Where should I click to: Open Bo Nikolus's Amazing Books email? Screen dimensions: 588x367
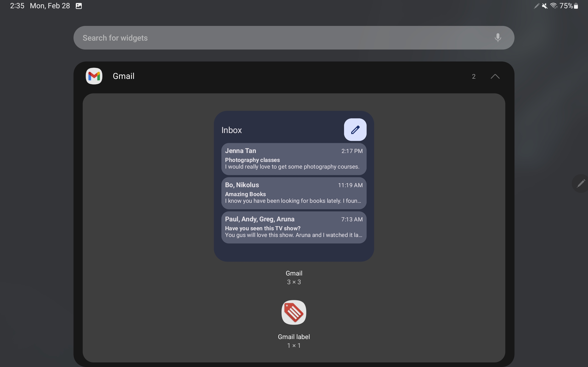pos(294,193)
